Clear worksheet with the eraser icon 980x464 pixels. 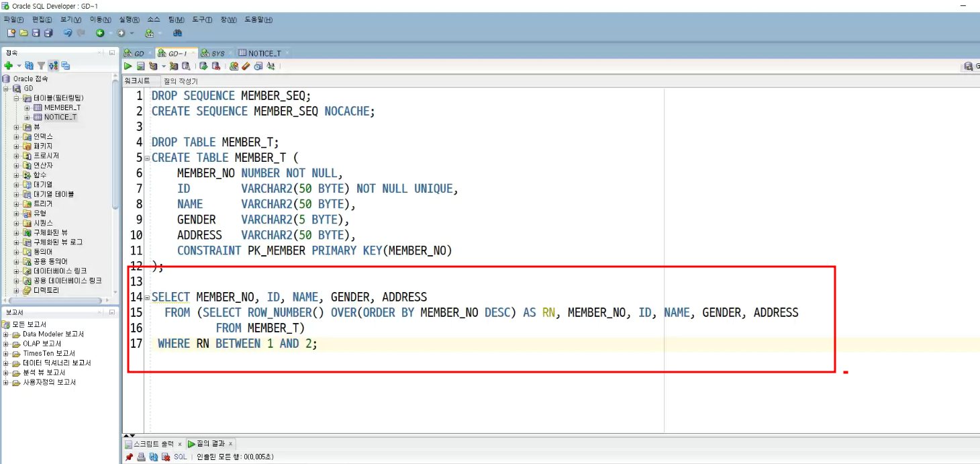(246, 66)
